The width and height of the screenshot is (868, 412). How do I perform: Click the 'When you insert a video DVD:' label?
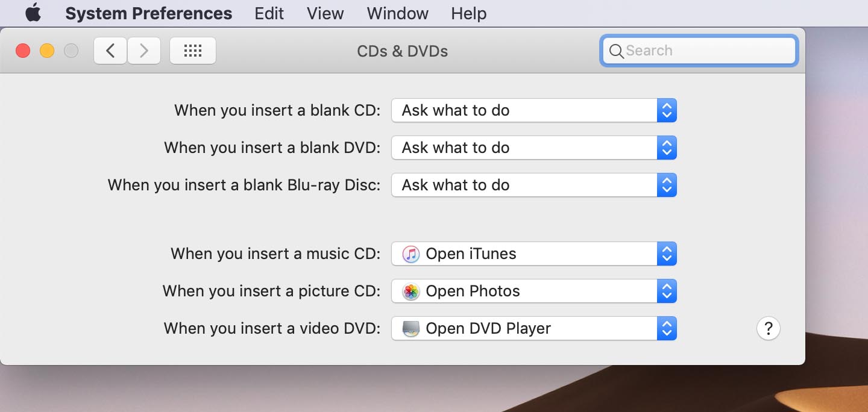[x=272, y=328]
